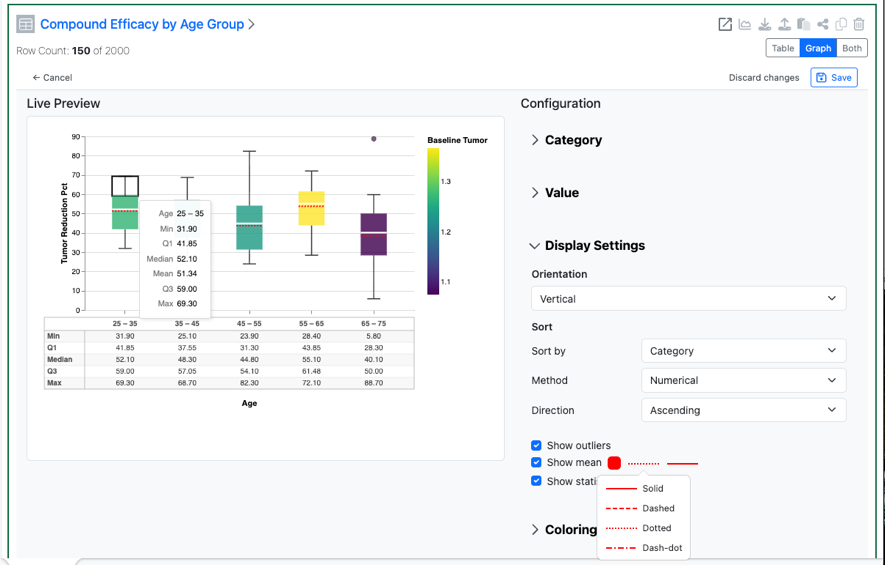Click the 61.48 Q3 value cell
The height and width of the screenshot is (565, 885).
311,371
